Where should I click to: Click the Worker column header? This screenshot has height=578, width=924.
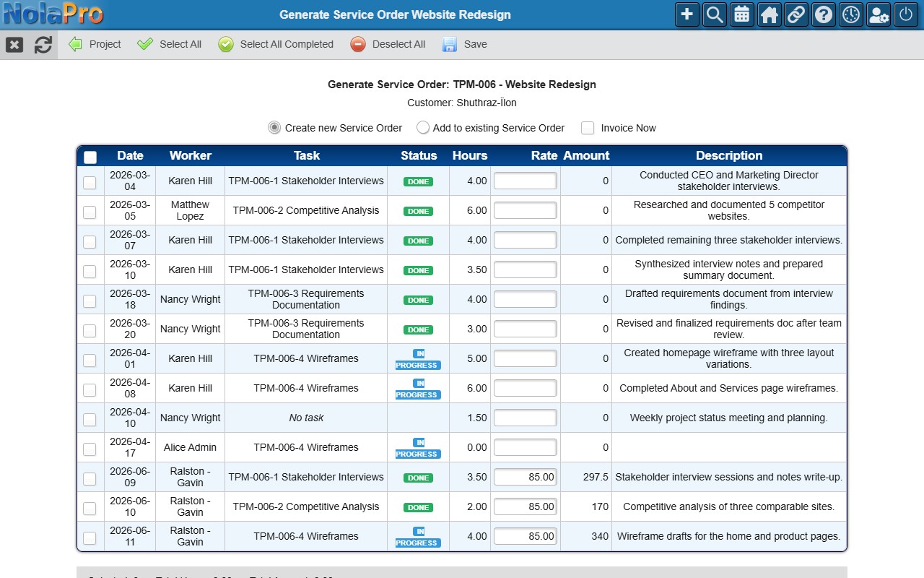(x=191, y=155)
